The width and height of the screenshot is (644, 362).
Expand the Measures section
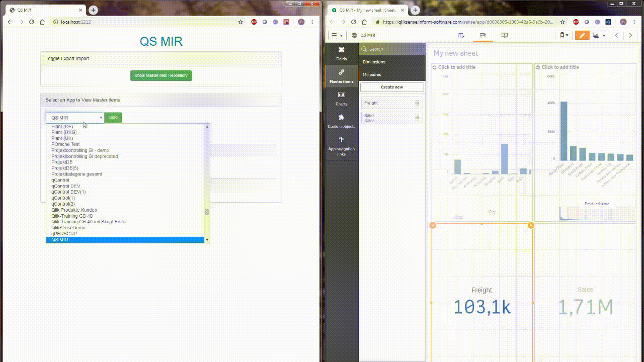pyautogui.click(x=392, y=74)
